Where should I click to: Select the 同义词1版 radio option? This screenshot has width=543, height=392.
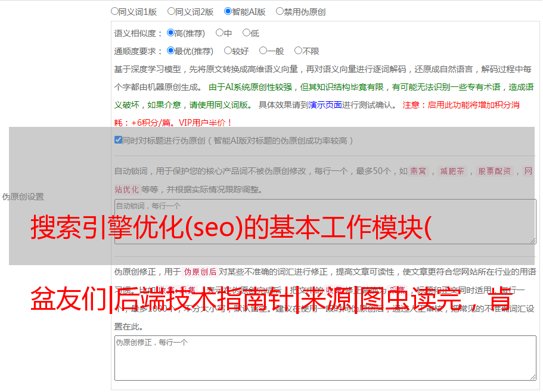coord(114,11)
